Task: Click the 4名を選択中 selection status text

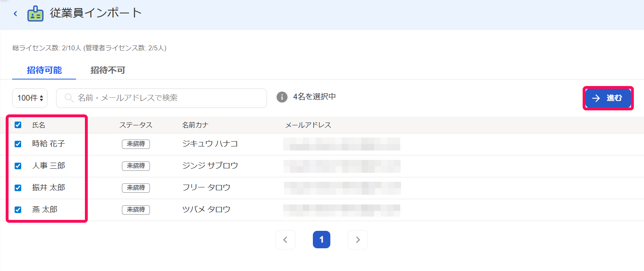Action: click(x=314, y=97)
